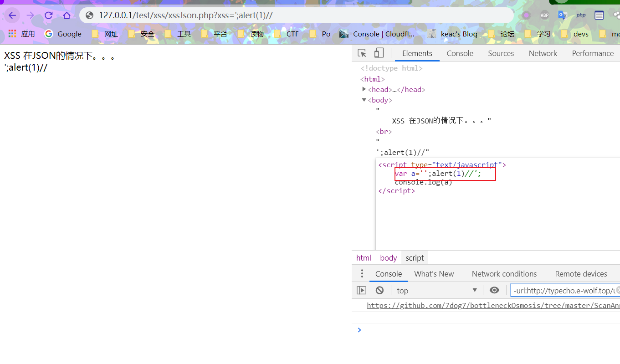
Task: Open the 论坛 bookmark folder
Action: pyautogui.click(x=501, y=34)
